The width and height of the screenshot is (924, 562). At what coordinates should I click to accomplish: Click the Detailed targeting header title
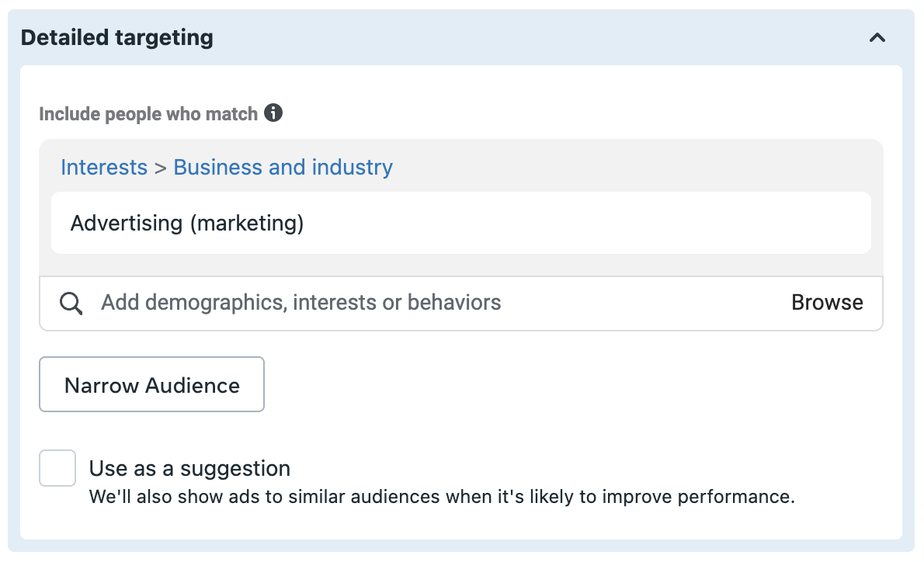click(x=116, y=38)
